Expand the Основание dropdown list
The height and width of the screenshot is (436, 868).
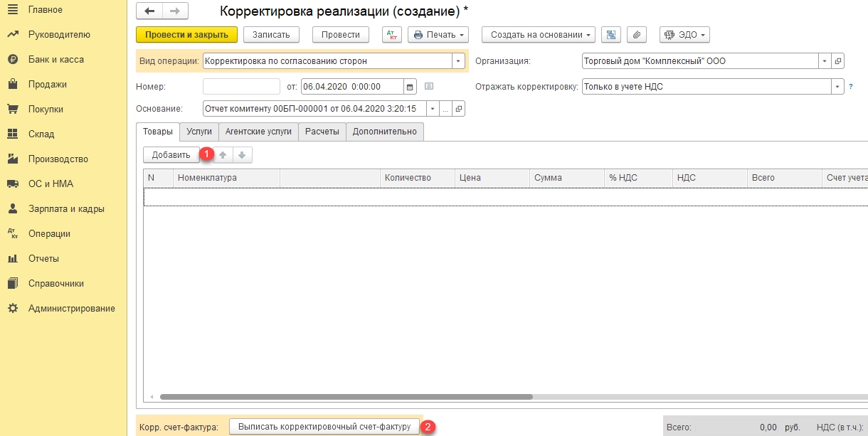433,109
